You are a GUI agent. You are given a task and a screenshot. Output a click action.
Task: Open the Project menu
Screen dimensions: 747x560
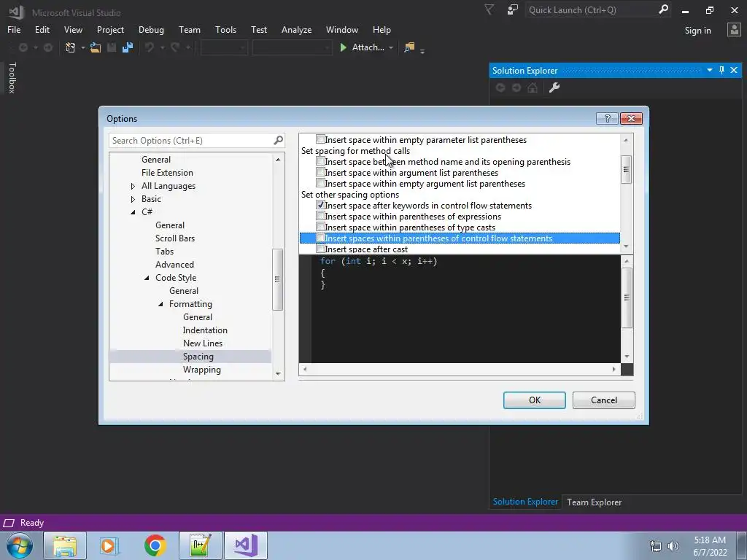[110, 30]
